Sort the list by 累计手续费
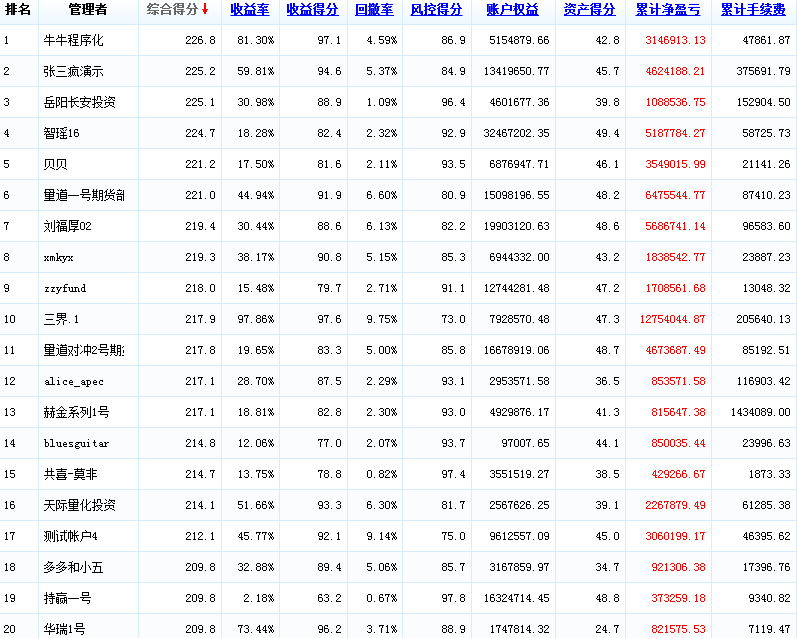The height and width of the screenshot is (638, 797). coord(754,10)
